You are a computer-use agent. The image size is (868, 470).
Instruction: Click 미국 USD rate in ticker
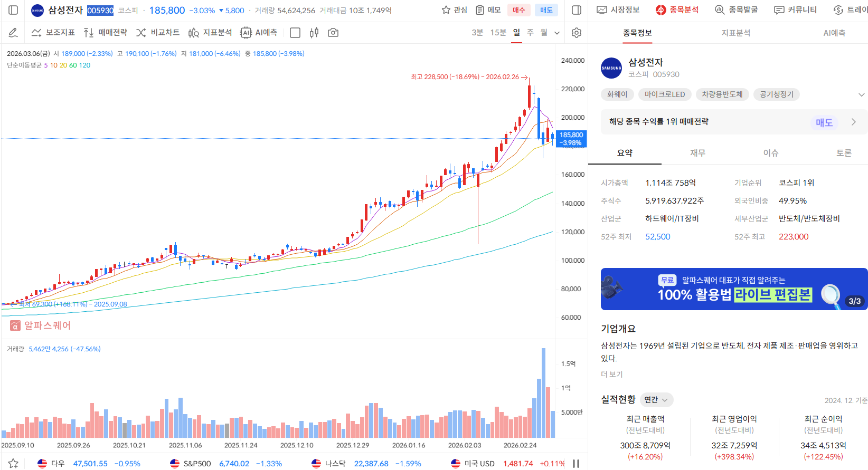(x=508, y=464)
